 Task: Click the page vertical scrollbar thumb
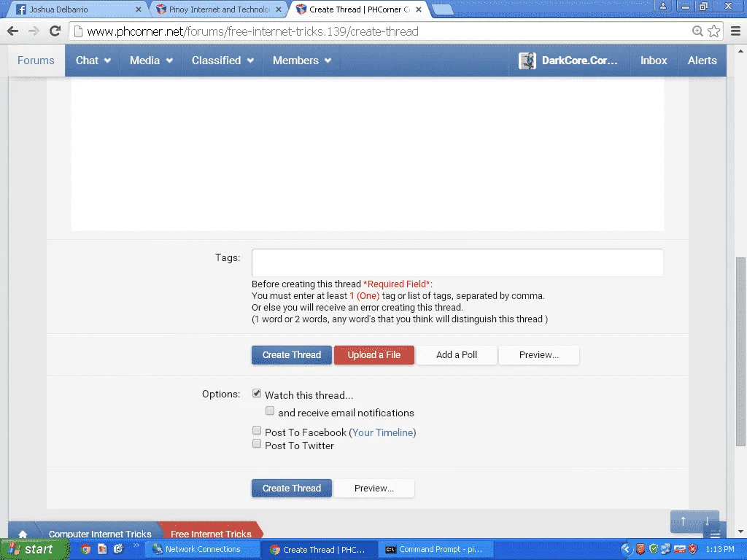click(740, 351)
